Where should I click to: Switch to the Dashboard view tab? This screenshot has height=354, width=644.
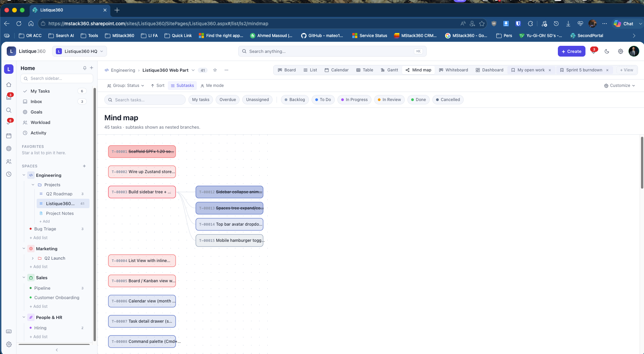490,70
